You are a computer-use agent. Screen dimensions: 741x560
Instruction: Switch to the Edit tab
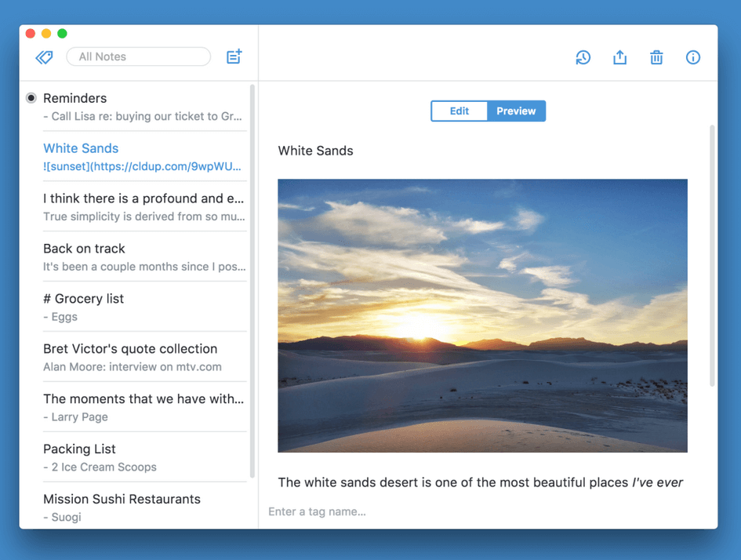[x=459, y=111]
